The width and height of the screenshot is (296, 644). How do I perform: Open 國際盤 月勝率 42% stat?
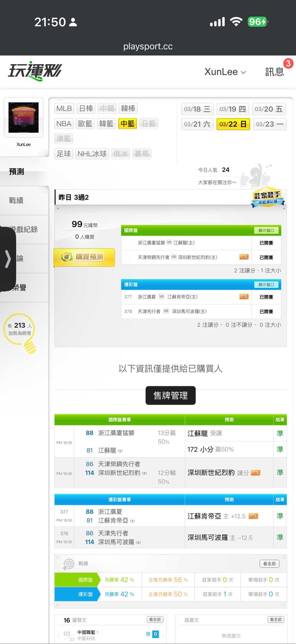(119, 580)
